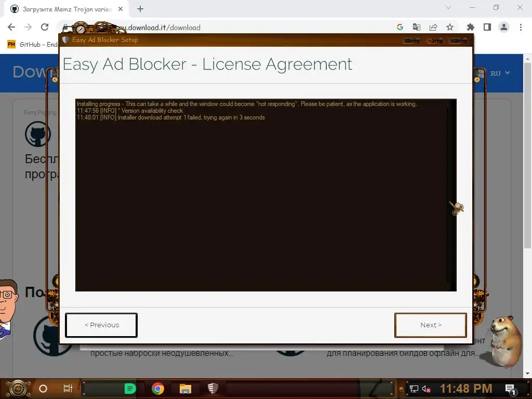Click the page vertical scrollbar
532x399 pixels.
[527, 156]
